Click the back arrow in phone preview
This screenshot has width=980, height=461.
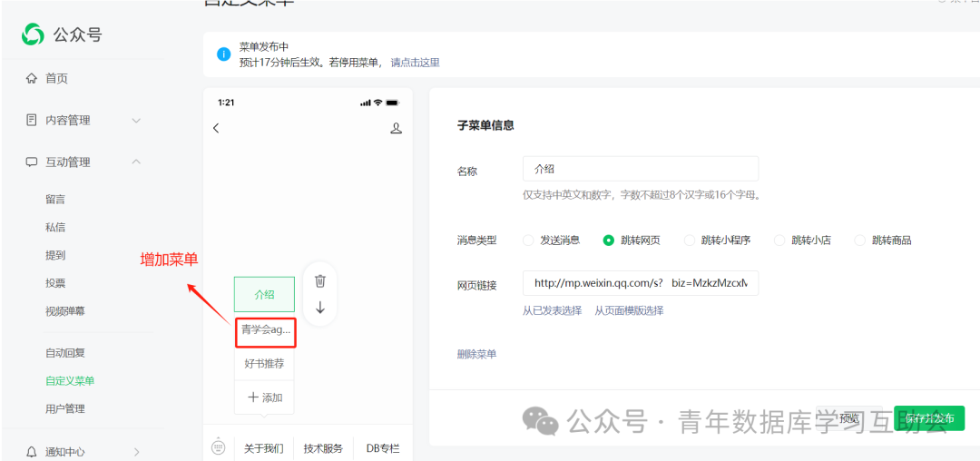pos(216,128)
